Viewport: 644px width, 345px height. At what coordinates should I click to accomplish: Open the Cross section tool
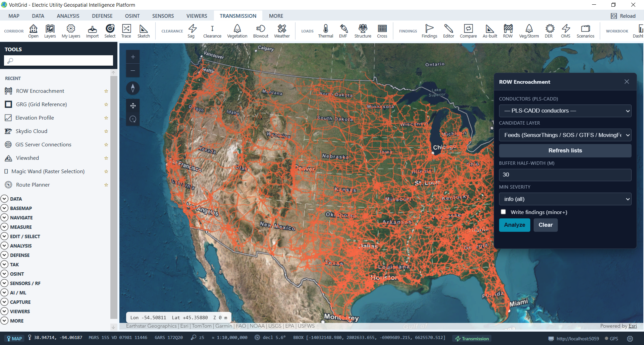(382, 31)
